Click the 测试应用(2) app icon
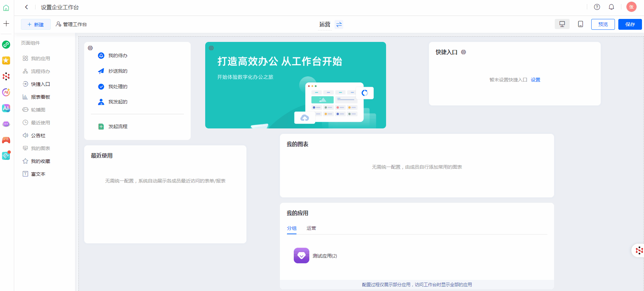The height and width of the screenshot is (291, 644). tap(301, 256)
